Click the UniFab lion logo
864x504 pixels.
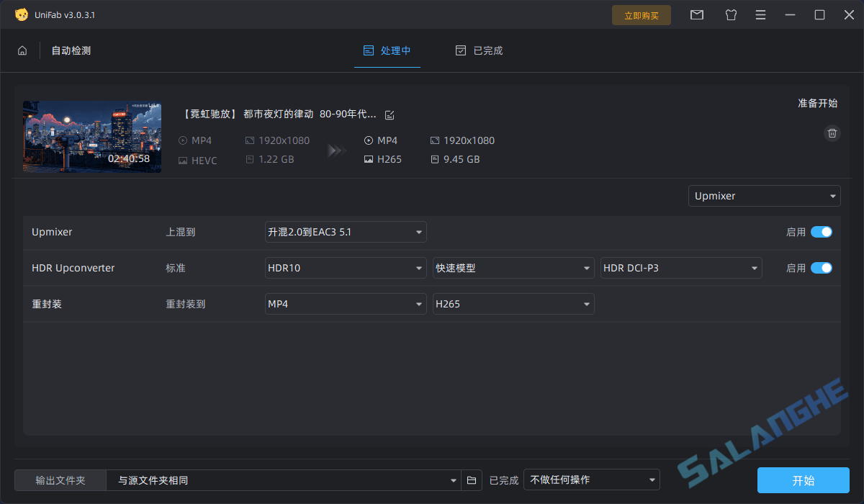(21, 14)
